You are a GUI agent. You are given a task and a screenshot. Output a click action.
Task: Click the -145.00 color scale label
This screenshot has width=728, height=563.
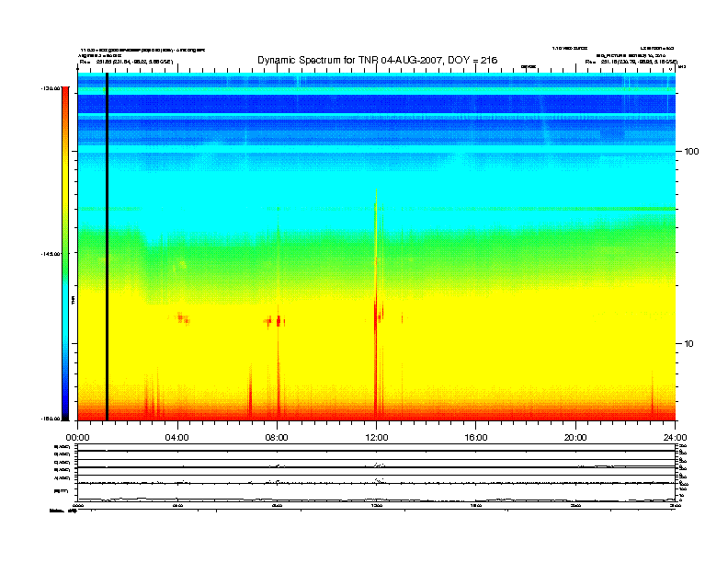click(51, 254)
